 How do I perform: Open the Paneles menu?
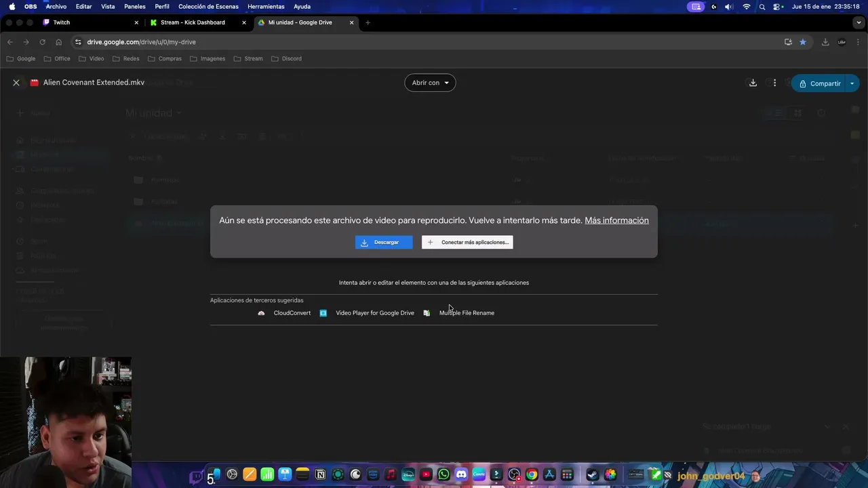click(x=134, y=7)
